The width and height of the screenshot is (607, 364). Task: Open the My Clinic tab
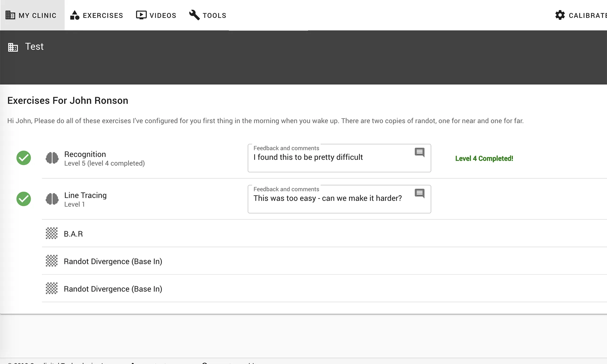[32, 15]
